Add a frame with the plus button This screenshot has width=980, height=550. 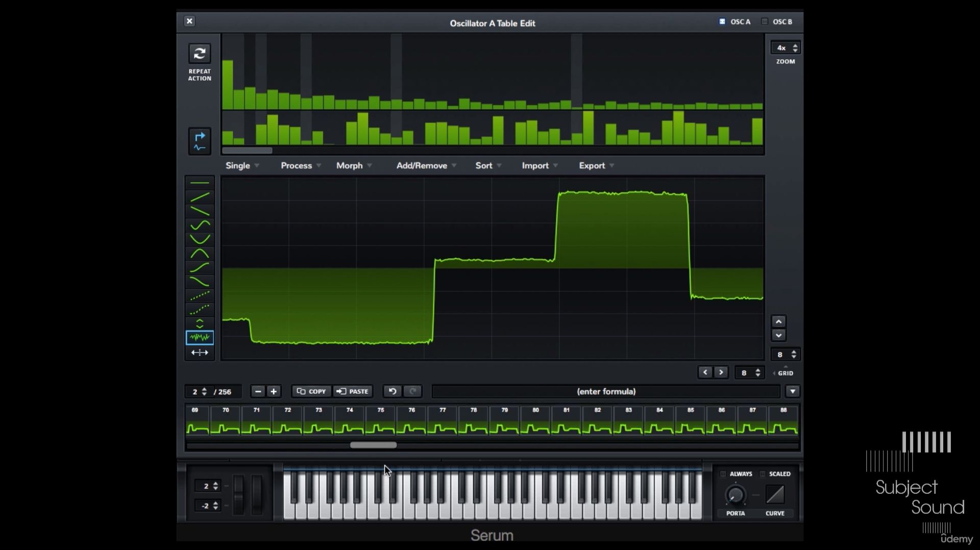[x=274, y=391]
